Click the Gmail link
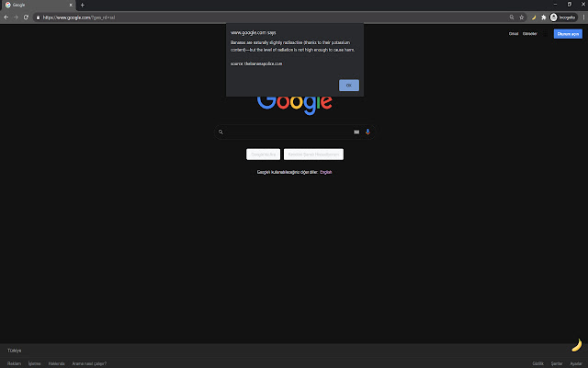The width and height of the screenshot is (588, 368). [x=514, y=34]
